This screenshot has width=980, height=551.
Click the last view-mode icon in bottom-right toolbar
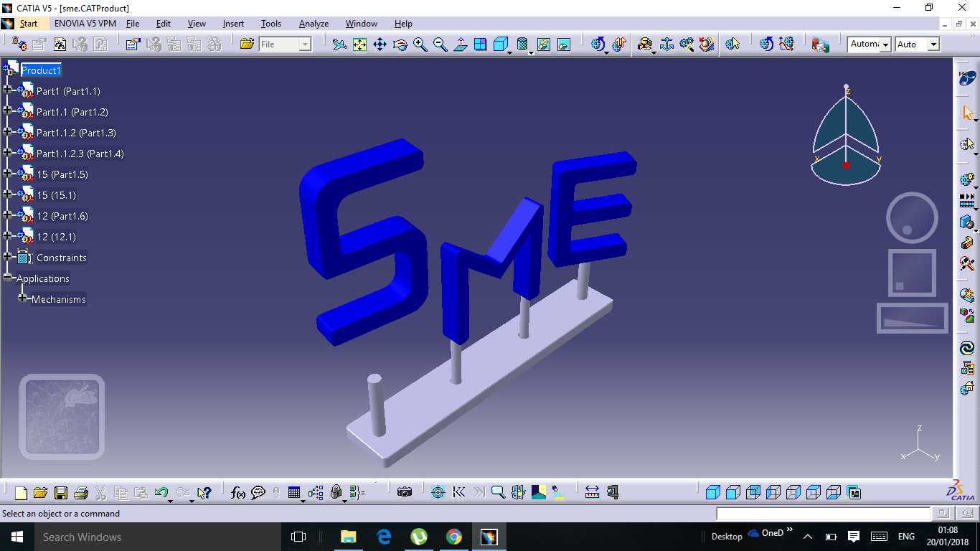tap(854, 493)
